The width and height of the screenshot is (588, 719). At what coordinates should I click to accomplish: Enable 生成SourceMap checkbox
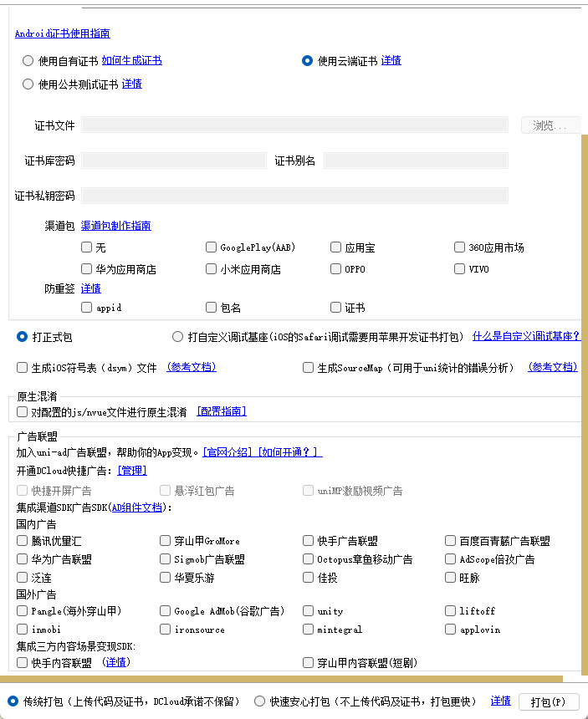click(x=308, y=367)
